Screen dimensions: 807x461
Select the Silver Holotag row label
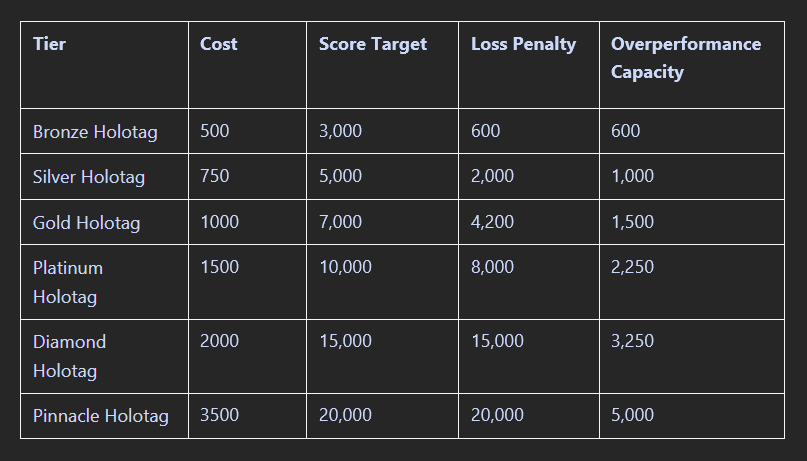pyautogui.click(x=89, y=177)
